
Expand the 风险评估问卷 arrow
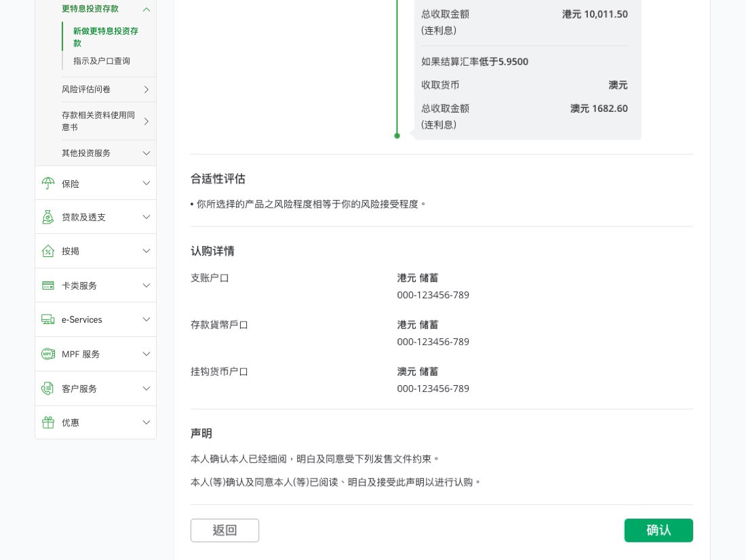pyautogui.click(x=146, y=89)
